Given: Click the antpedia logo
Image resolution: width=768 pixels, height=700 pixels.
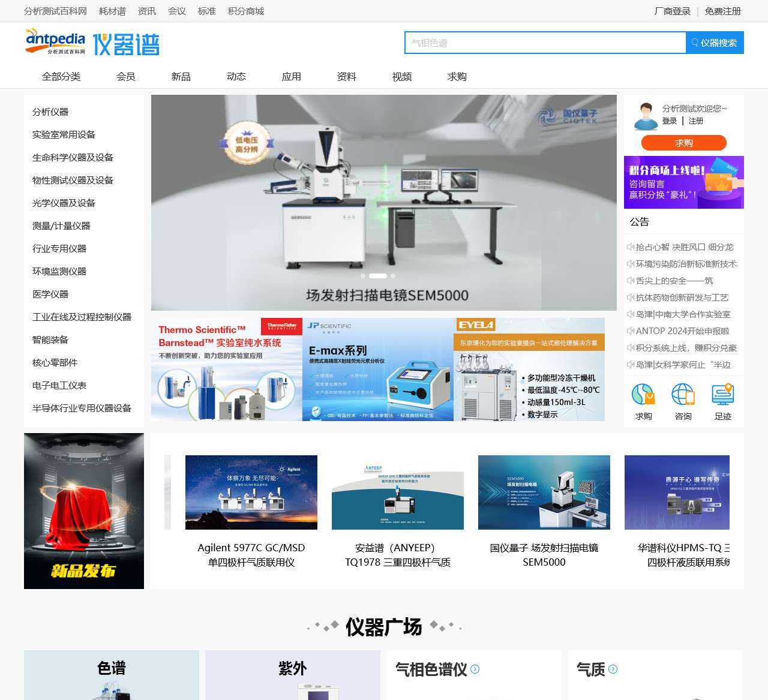Looking at the screenshot, I should 55,42.
